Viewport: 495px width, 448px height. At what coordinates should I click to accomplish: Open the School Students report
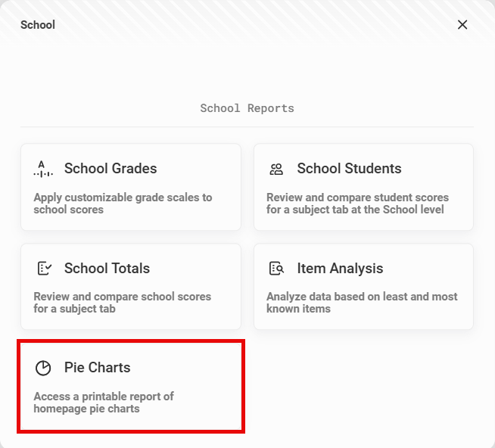363,187
